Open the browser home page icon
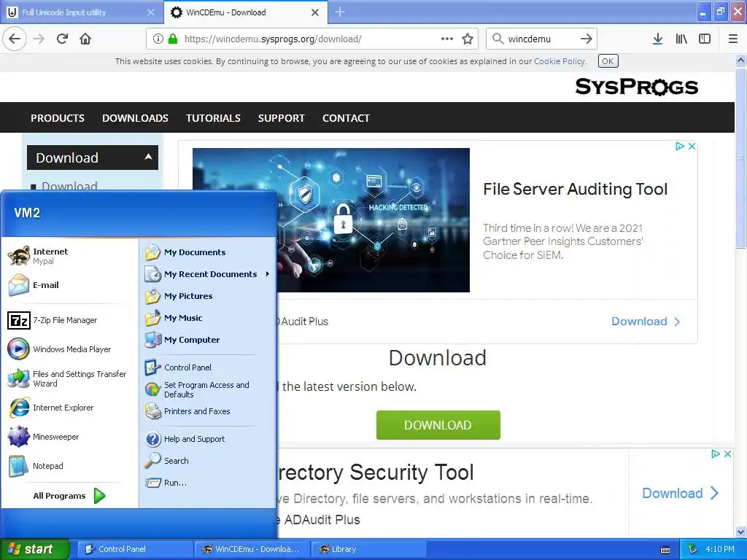Screen dimensions: 747x560 pos(85,39)
